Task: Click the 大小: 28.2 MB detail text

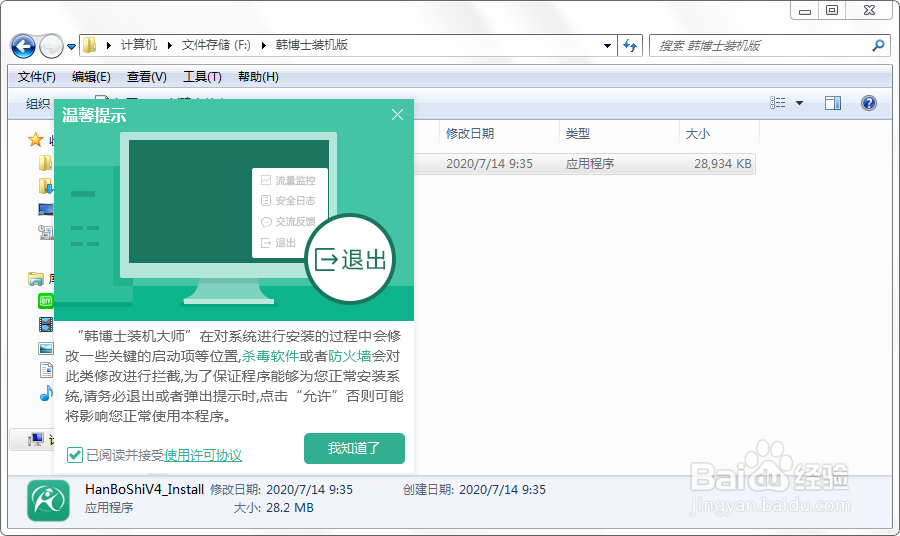Action: (x=273, y=508)
